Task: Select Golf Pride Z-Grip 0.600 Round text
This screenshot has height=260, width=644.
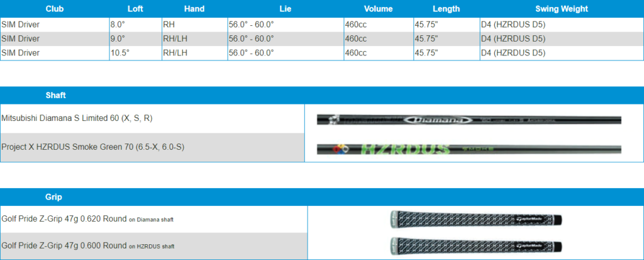Action: pos(64,245)
